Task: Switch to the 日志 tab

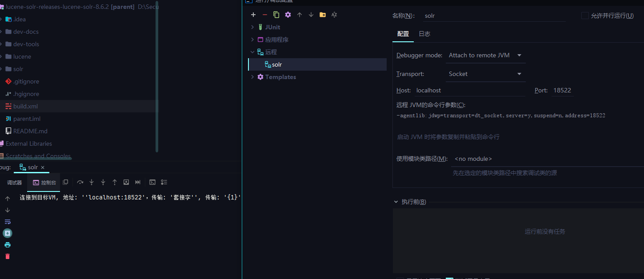Action: [x=424, y=34]
